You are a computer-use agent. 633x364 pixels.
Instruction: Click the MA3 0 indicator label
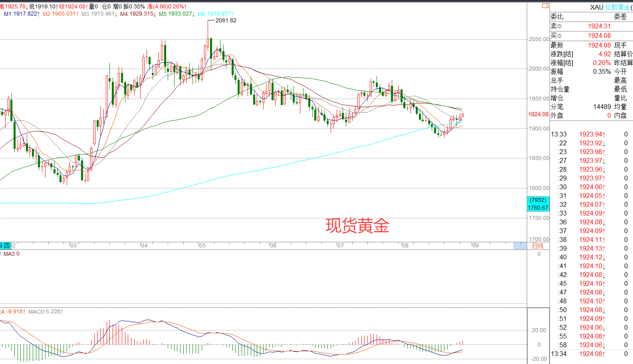click(12, 254)
